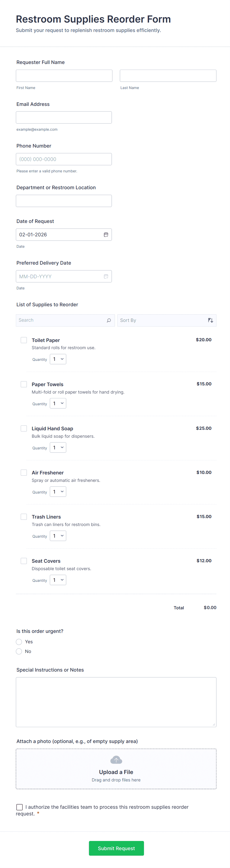Click the cloud upload icon
This screenshot has height=868, width=230.
[116, 760]
